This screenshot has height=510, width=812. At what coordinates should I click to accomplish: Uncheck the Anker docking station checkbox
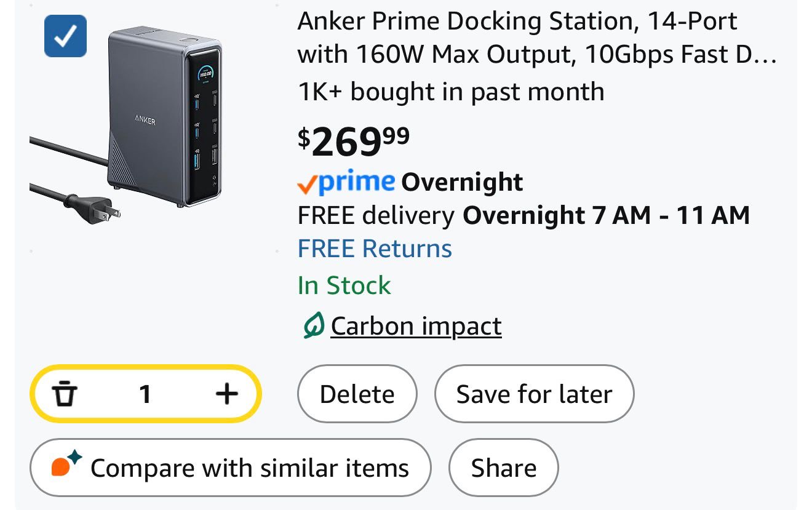[65, 36]
